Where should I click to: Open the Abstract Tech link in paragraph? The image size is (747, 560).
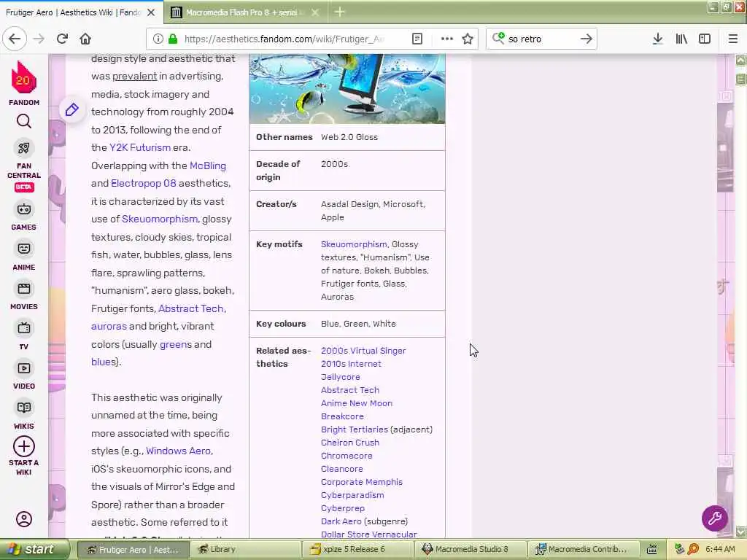tap(191, 308)
